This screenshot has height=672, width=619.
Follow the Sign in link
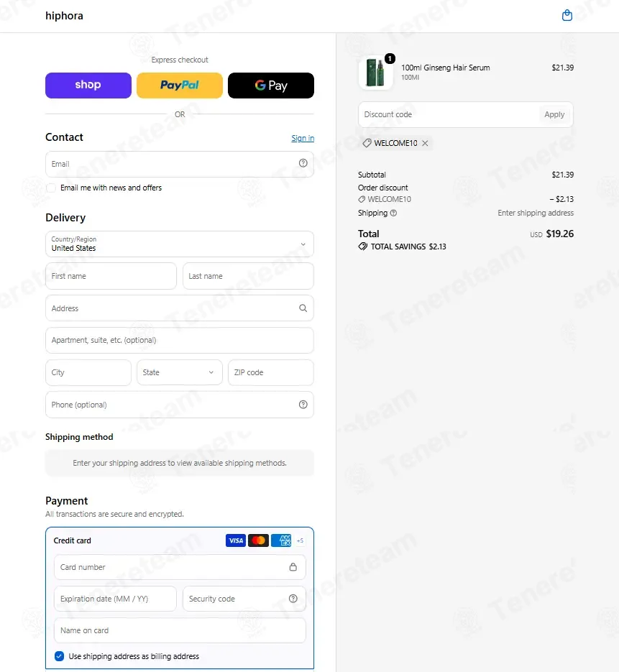pos(303,138)
